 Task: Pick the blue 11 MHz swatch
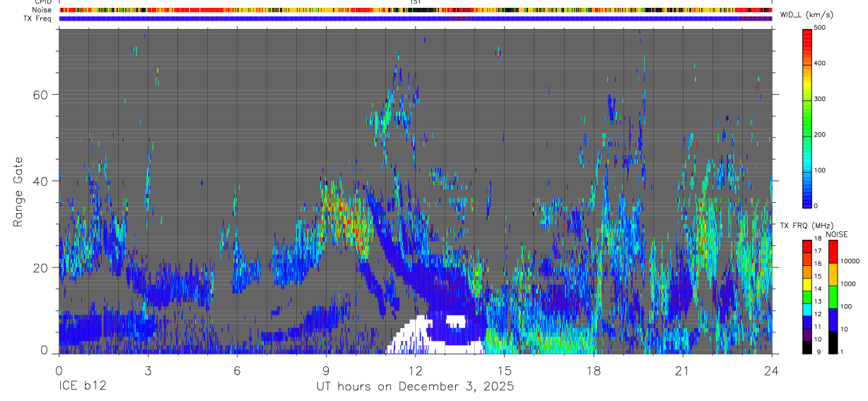coord(807,322)
